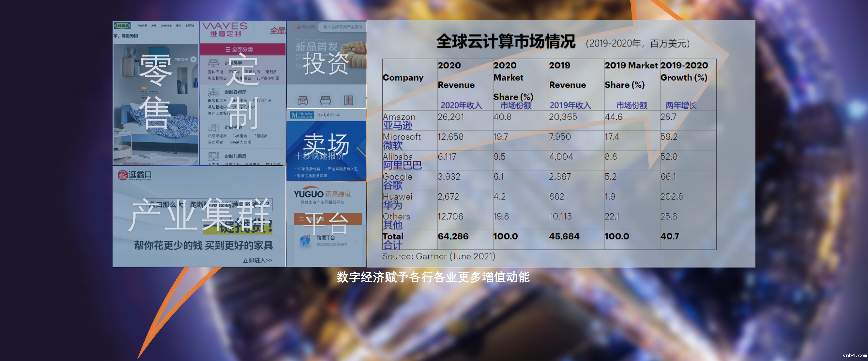Image resolution: width=868 pixels, height=361 pixels.
Task: Click the wardrobe category icon
Action: point(349,100)
